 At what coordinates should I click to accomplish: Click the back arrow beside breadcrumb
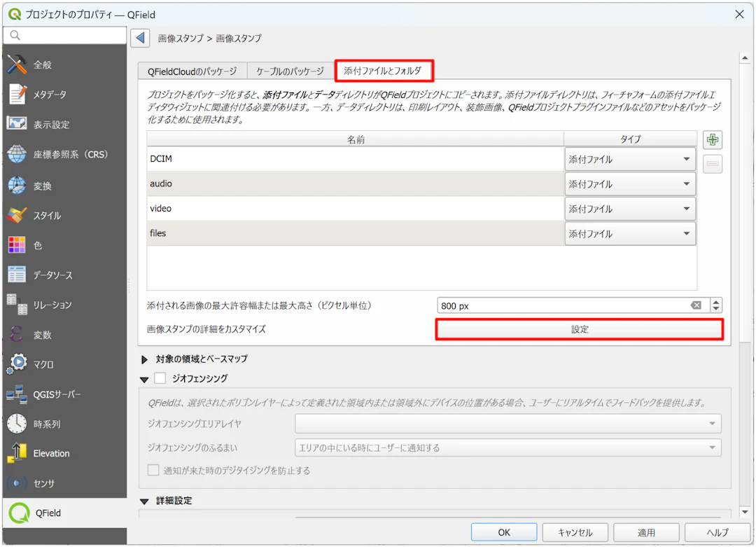[x=140, y=38]
